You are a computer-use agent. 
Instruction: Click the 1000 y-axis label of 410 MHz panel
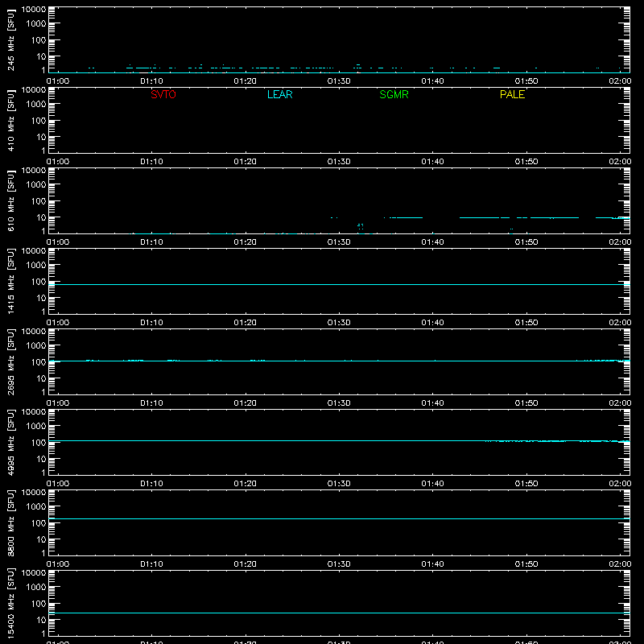[36, 105]
